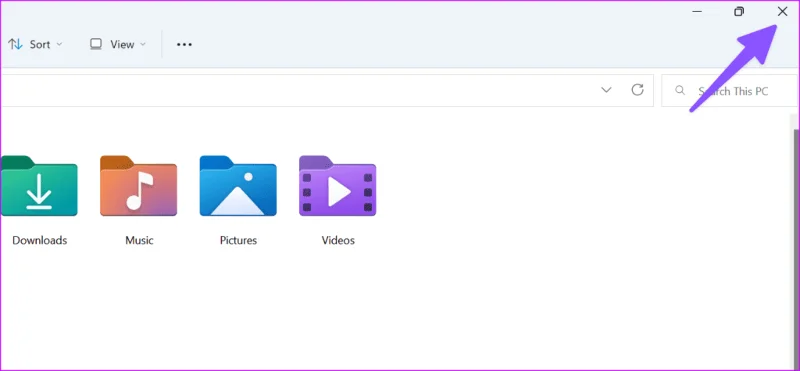The height and width of the screenshot is (371, 800).
Task: Minimize the File Explorer window
Action: pyautogui.click(x=696, y=12)
